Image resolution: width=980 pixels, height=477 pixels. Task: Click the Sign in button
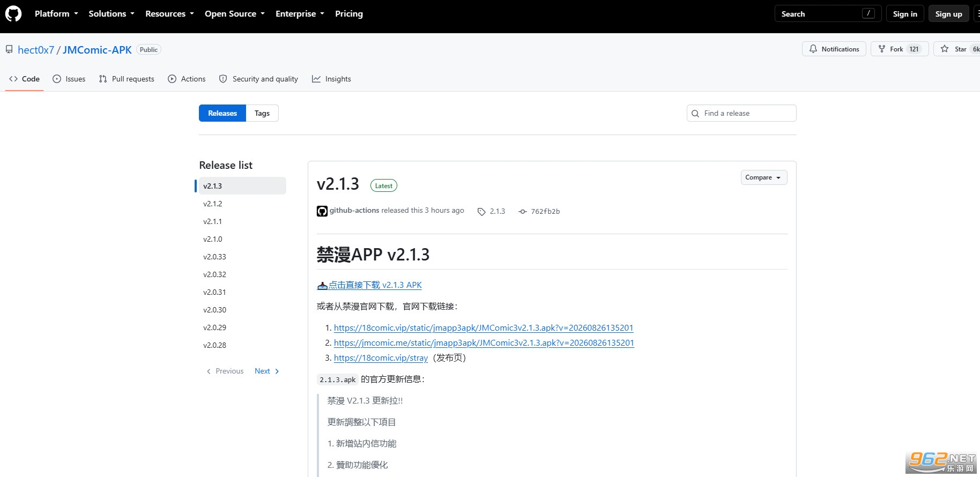(x=905, y=14)
